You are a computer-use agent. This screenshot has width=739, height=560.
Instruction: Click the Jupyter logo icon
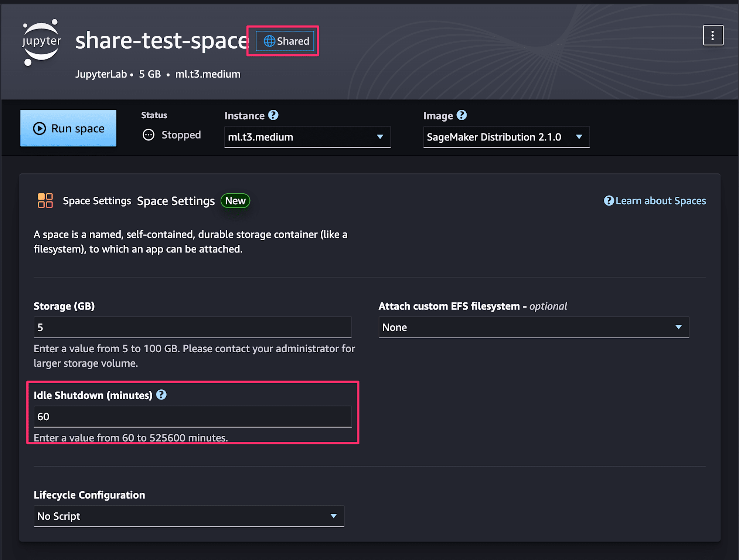[41, 42]
